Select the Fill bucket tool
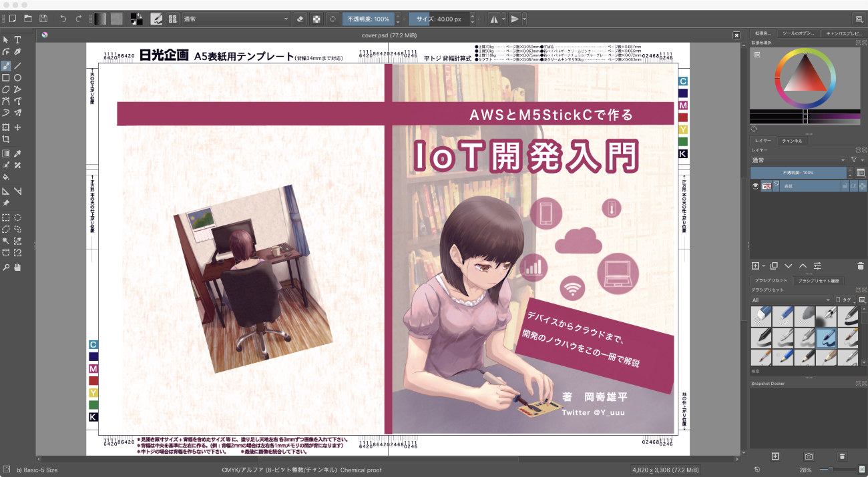This screenshot has height=477, width=868. 6,177
